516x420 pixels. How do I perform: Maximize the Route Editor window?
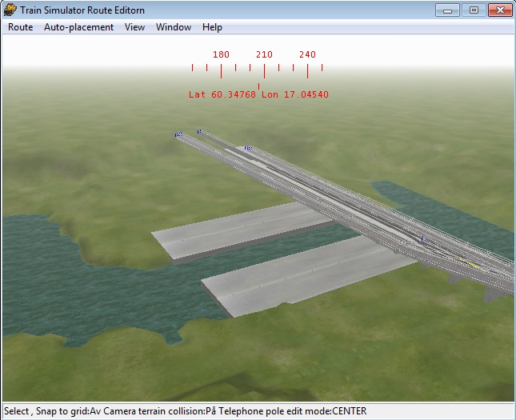click(473, 10)
